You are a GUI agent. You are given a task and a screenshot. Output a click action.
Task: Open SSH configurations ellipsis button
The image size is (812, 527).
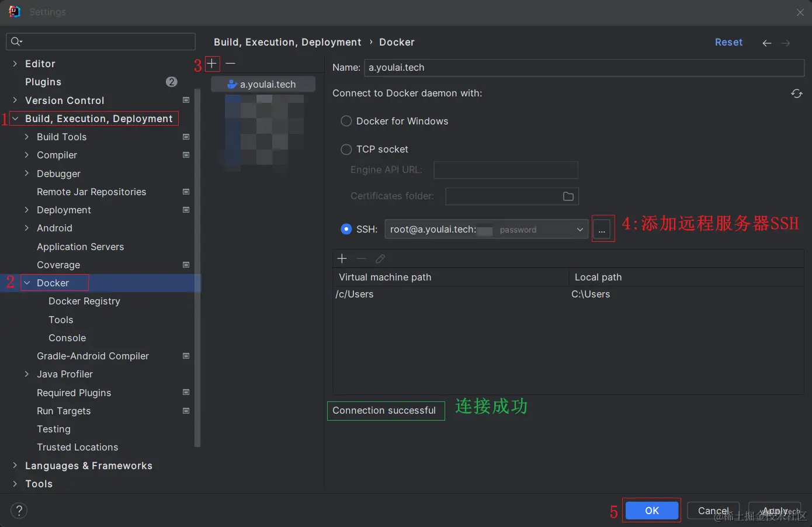(x=602, y=229)
